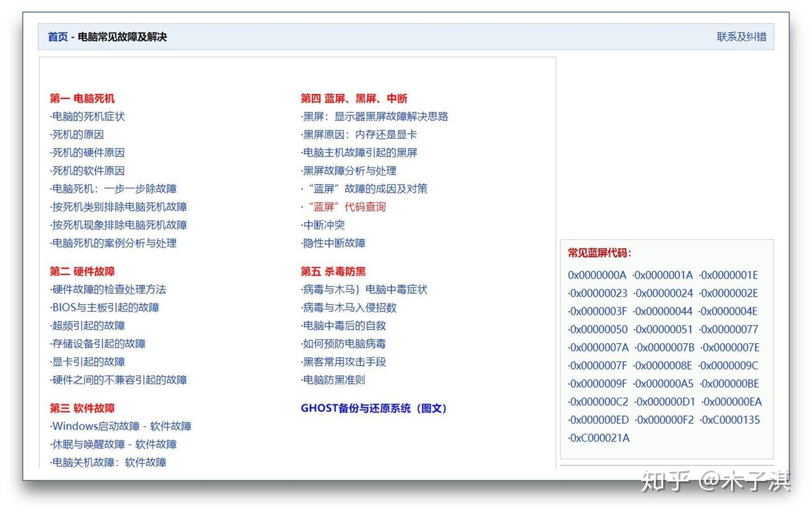Open stop code 0x0000009C
This screenshot has height=514, width=812.
[x=730, y=365]
